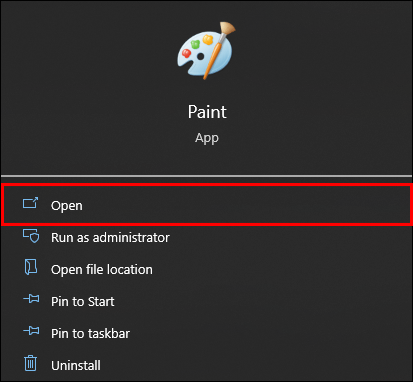Click the pin icon beside Pin to taskbar
The image size is (413, 382).
(x=31, y=331)
